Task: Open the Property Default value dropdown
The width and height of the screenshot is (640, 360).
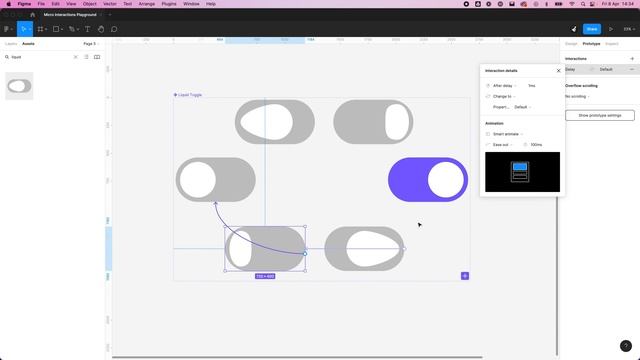Action: [522, 107]
